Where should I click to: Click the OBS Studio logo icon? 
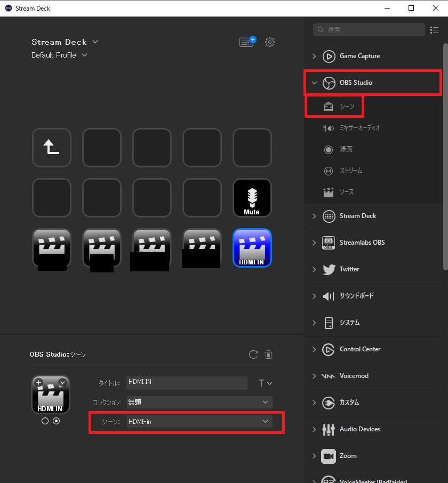point(329,83)
